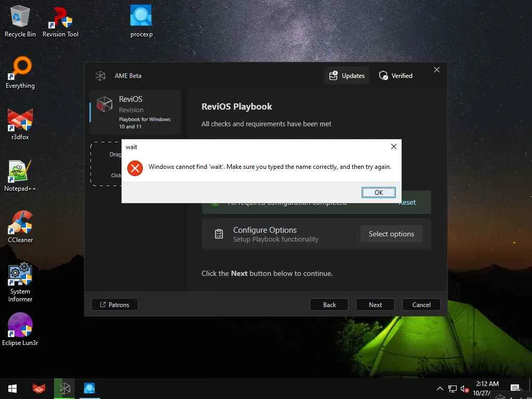Viewport: 532px width, 399px height.
Task: Launch System Informer shortcut
Action: click(20, 282)
